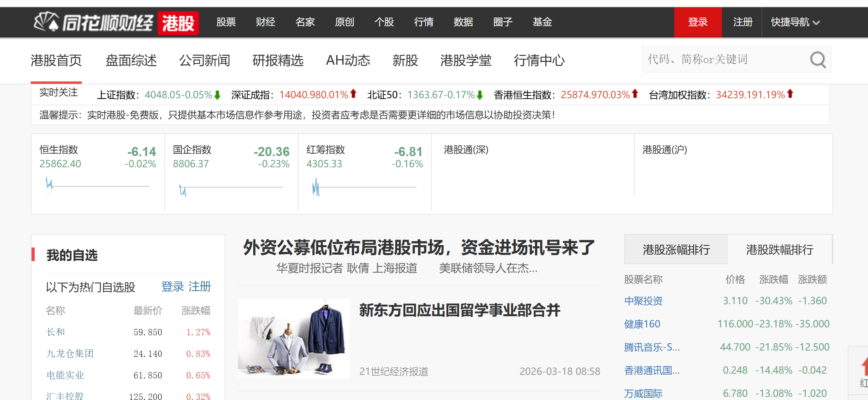The height and width of the screenshot is (400, 868).
Task: Click the 港股通(深) label
Action: [466, 150]
